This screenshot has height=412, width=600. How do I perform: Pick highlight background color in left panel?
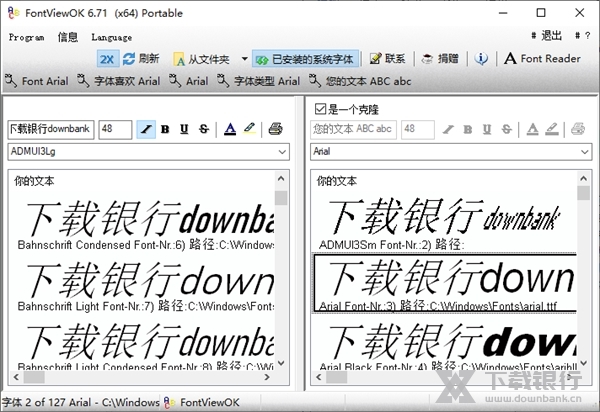[x=249, y=129]
